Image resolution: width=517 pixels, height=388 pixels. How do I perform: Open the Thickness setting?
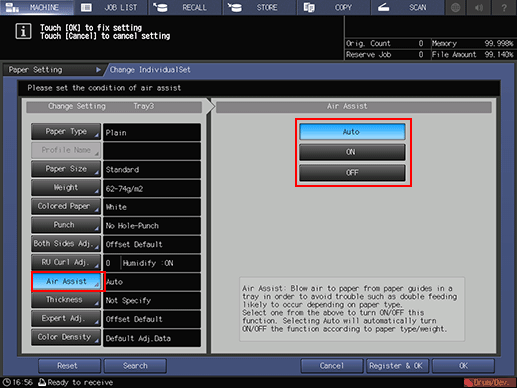(66, 300)
